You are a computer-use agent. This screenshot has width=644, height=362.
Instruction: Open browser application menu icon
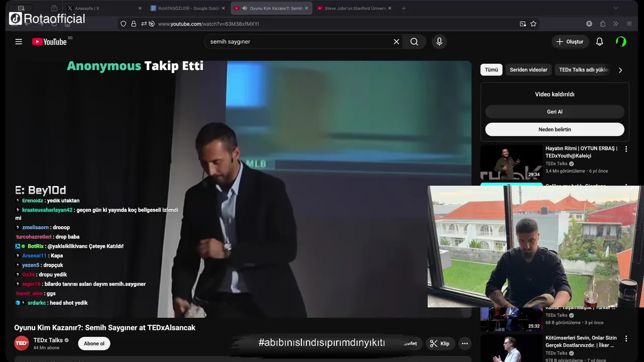tap(629, 24)
